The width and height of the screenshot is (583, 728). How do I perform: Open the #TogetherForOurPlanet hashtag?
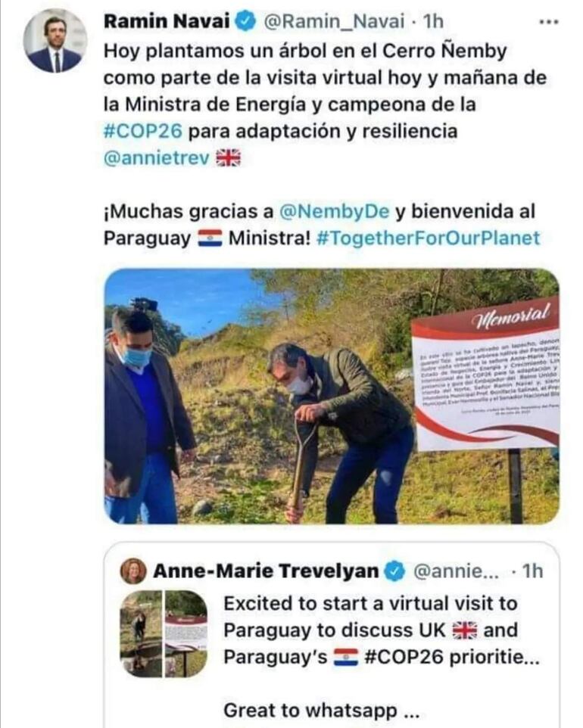point(428,238)
